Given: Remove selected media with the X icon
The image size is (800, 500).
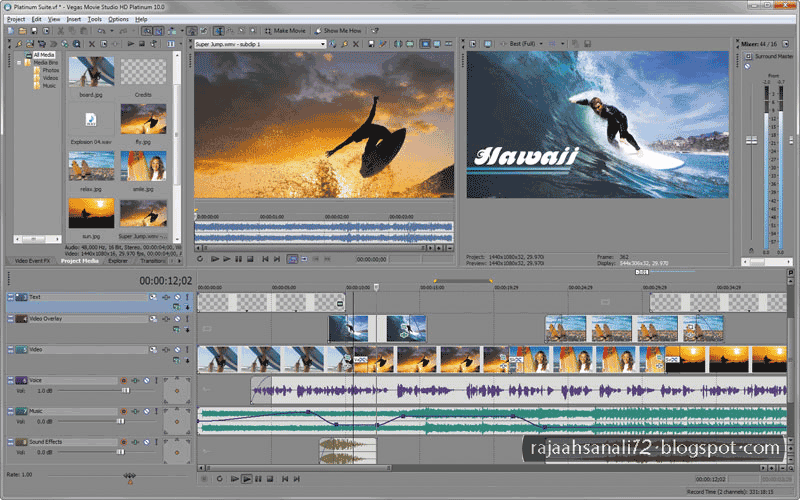Looking at the screenshot, I should pyautogui.click(x=92, y=44).
